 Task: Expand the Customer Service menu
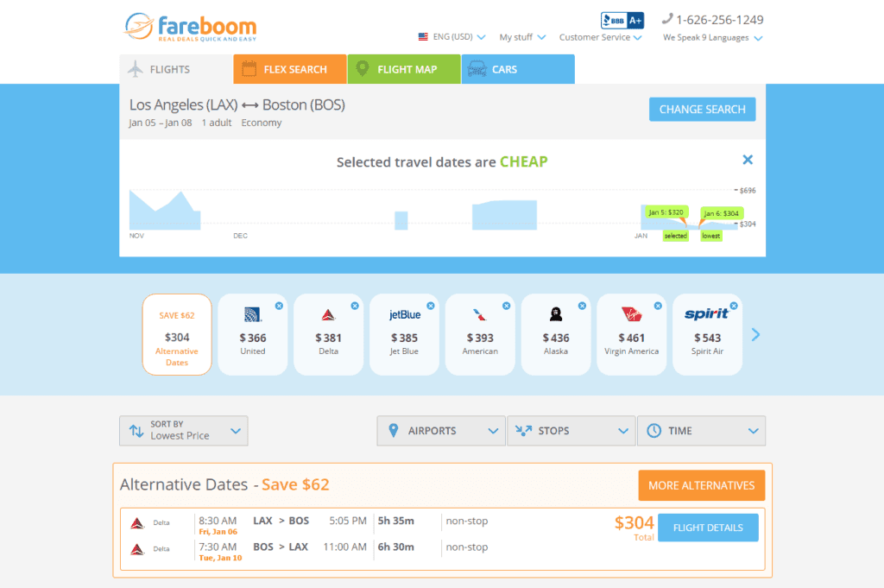[x=600, y=37]
